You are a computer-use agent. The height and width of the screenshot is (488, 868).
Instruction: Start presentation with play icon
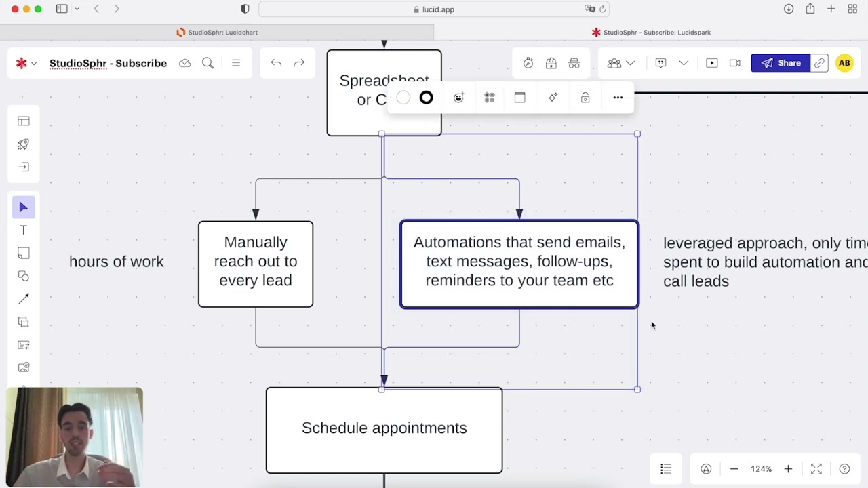pos(712,63)
